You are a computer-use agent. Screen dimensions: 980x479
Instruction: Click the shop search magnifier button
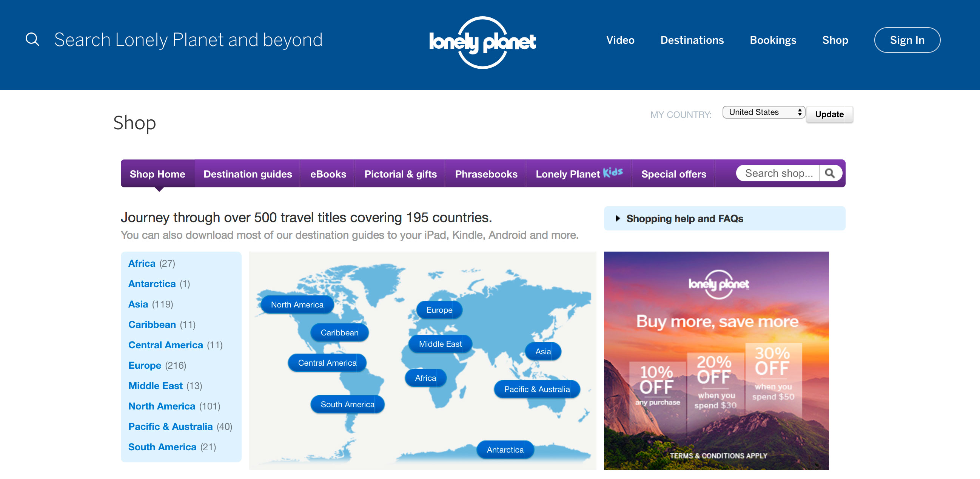pos(830,174)
